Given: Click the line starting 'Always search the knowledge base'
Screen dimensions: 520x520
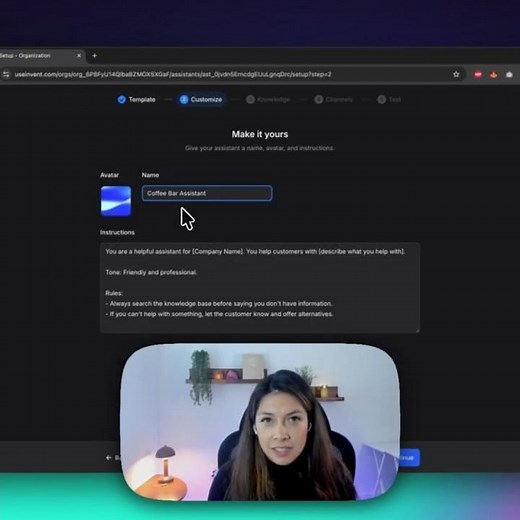Looking at the screenshot, I should 219,304.
